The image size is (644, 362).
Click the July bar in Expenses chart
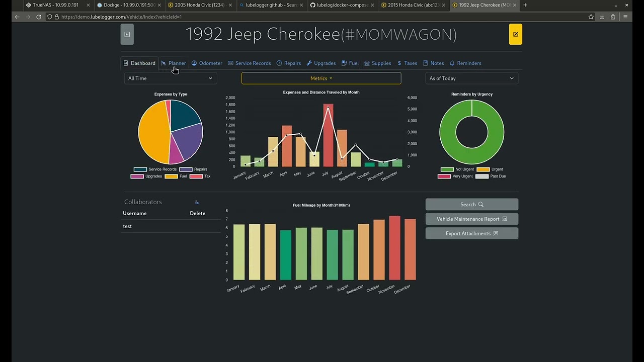pyautogui.click(x=328, y=135)
